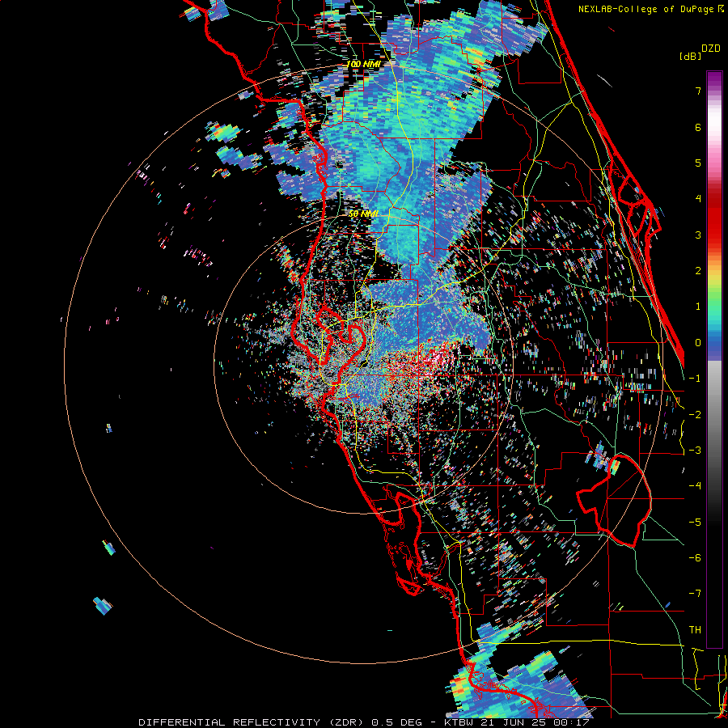Image resolution: width=728 pixels, height=728 pixels.
Task: Click the -7 tick label on scale
Action: coord(695,594)
